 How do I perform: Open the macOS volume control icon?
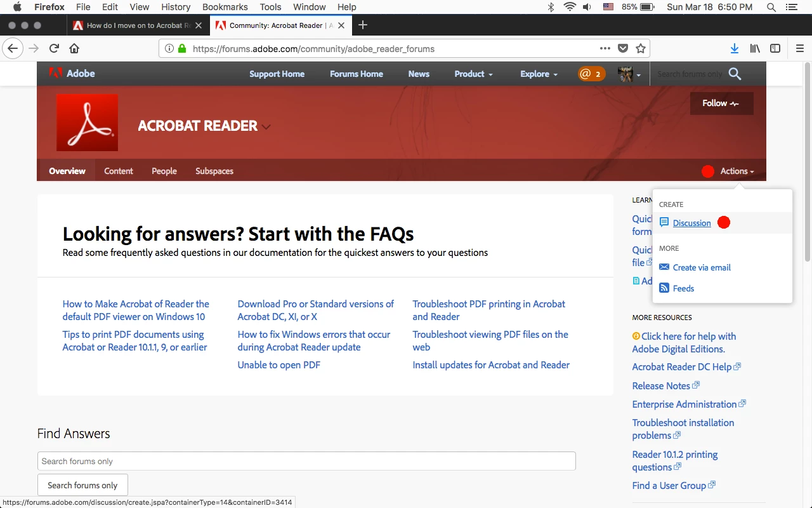pos(587,7)
